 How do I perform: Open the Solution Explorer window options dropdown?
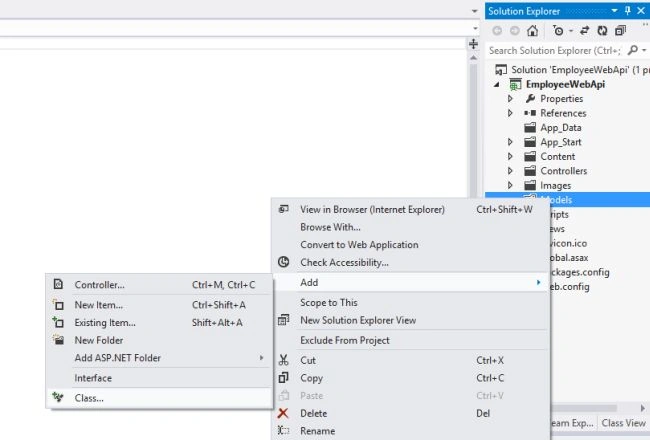click(x=614, y=11)
